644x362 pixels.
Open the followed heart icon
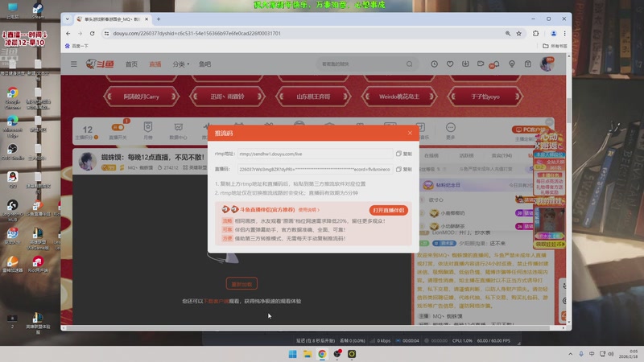click(x=450, y=64)
